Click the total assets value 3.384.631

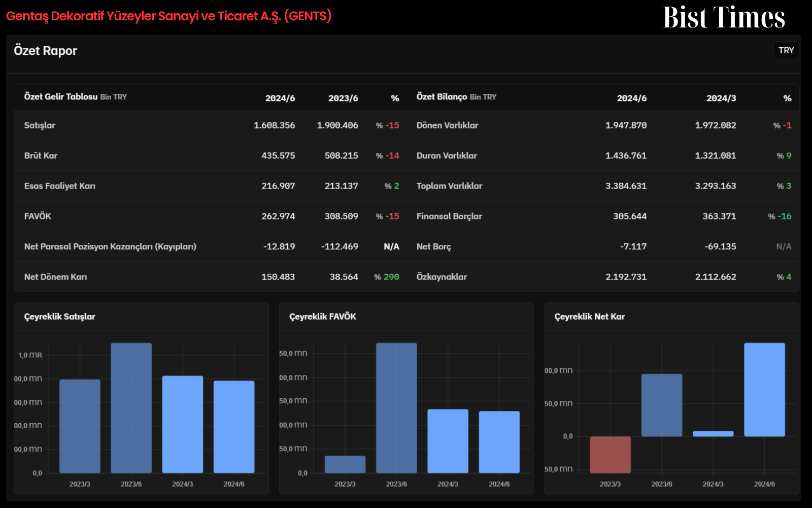626,186
